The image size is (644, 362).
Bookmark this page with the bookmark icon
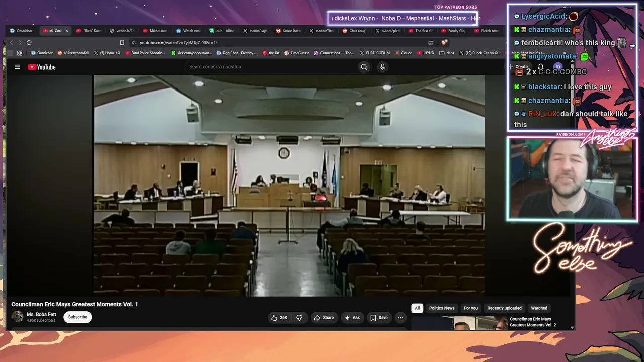[122, 43]
